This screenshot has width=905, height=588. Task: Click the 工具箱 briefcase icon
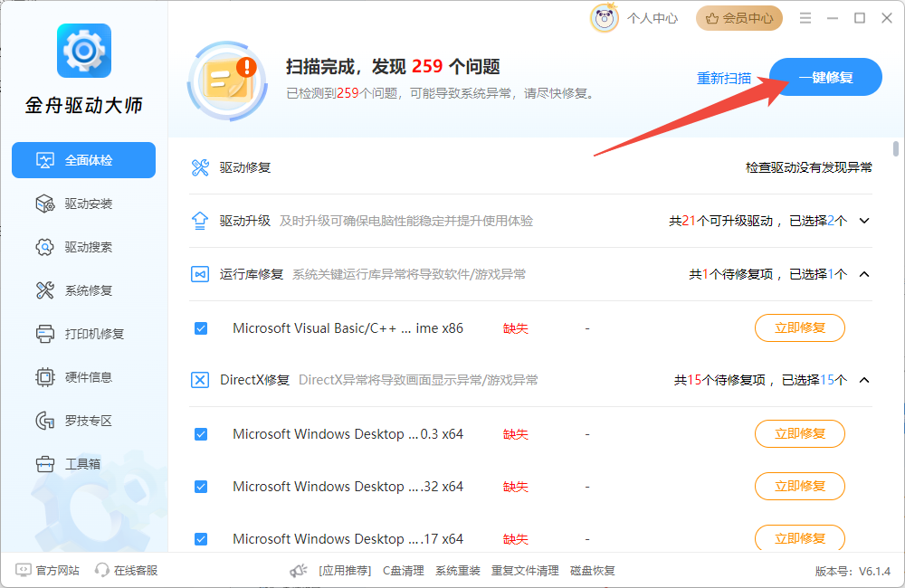(44, 464)
